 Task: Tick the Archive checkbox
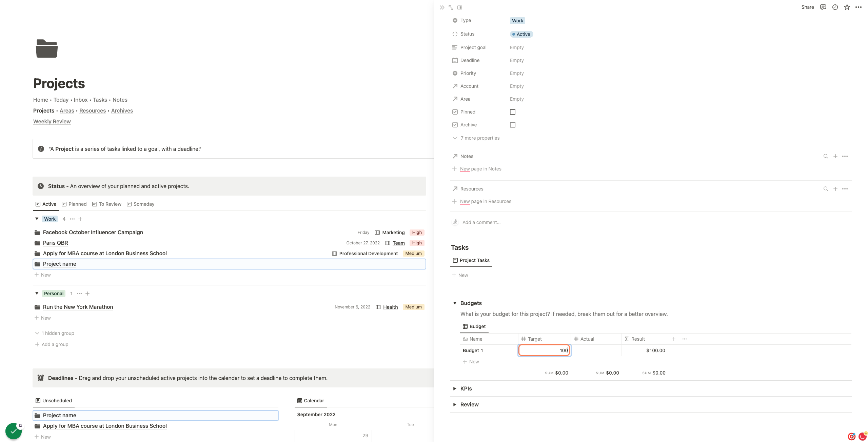point(513,125)
